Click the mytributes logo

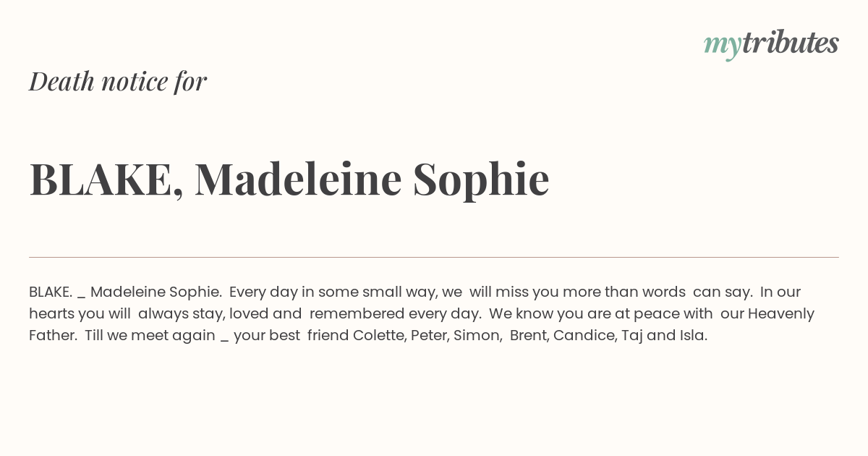[x=771, y=45]
